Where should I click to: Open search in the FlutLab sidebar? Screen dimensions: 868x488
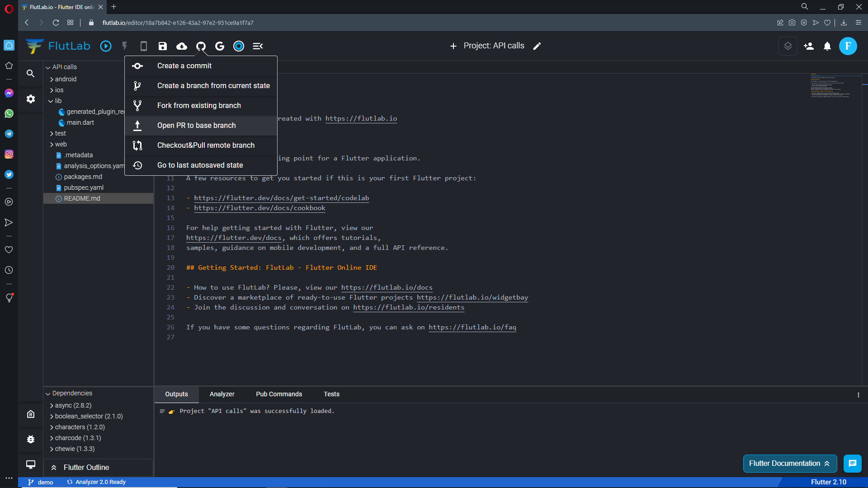(x=31, y=73)
